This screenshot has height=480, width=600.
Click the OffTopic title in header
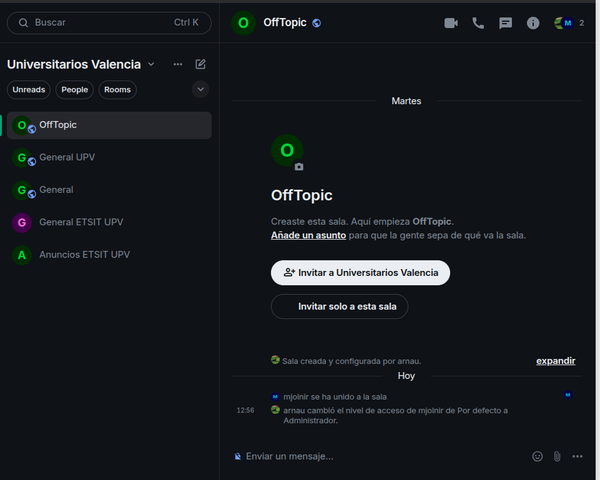coord(285,23)
